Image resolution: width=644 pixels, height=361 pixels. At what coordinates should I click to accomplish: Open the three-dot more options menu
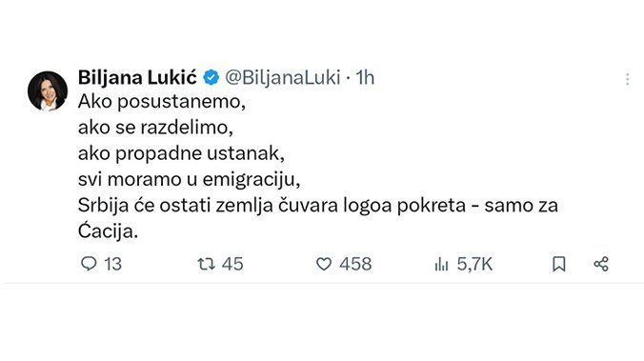pyautogui.click(x=627, y=79)
